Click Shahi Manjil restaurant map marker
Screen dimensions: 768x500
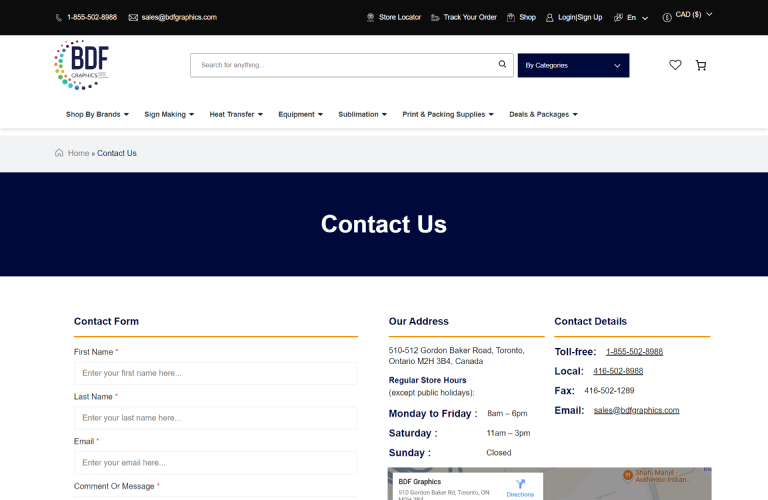point(627,475)
